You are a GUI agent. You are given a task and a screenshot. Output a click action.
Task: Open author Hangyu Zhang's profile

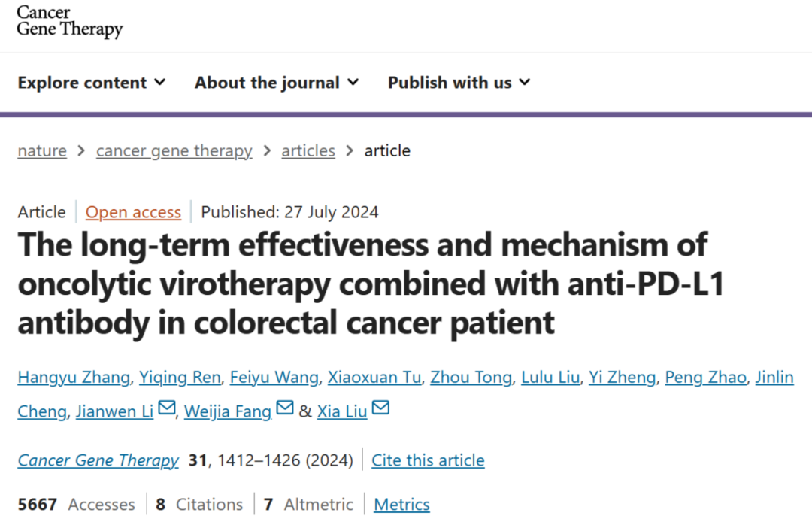point(74,377)
